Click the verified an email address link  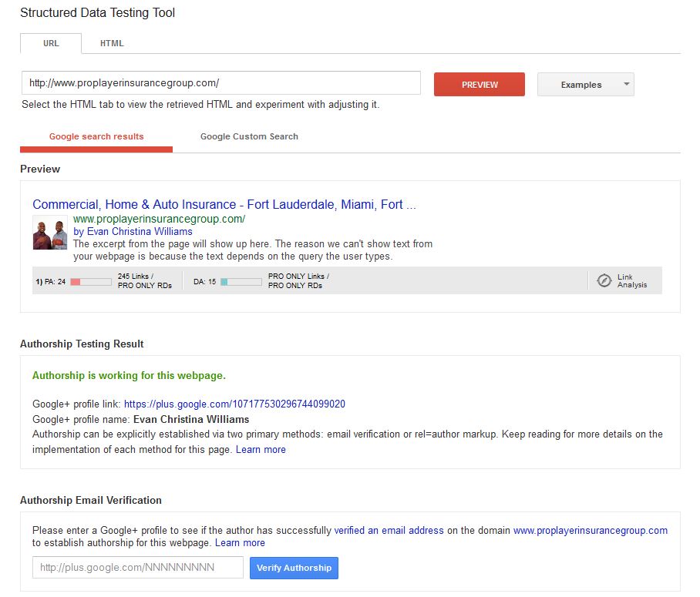tap(389, 531)
